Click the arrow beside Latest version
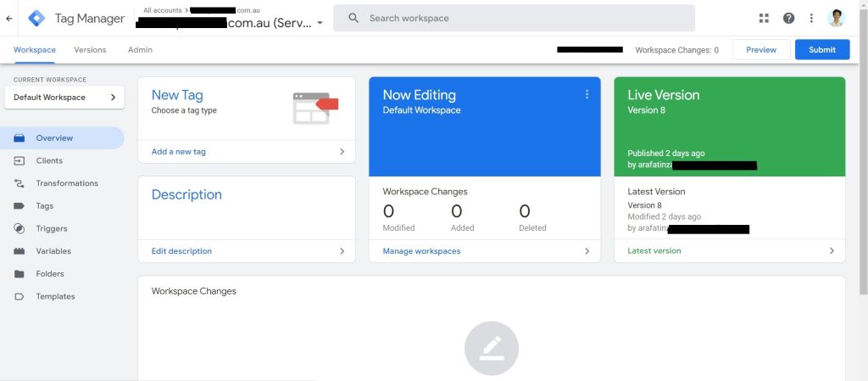Image resolution: width=868 pixels, height=381 pixels. (832, 251)
